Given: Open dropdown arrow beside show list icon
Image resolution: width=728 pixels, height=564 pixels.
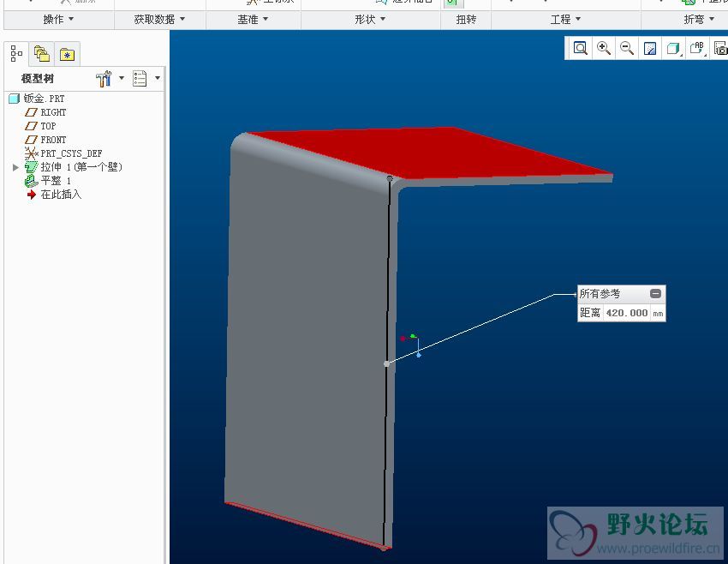Looking at the screenshot, I should pos(158,78).
